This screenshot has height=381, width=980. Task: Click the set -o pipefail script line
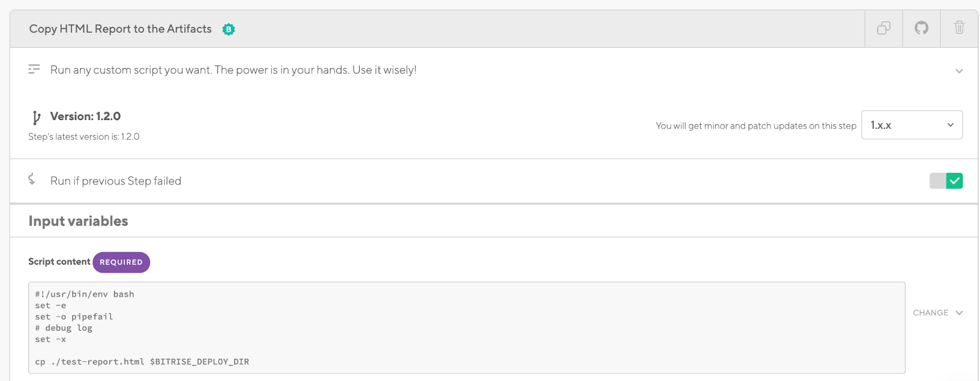(74, 317)
